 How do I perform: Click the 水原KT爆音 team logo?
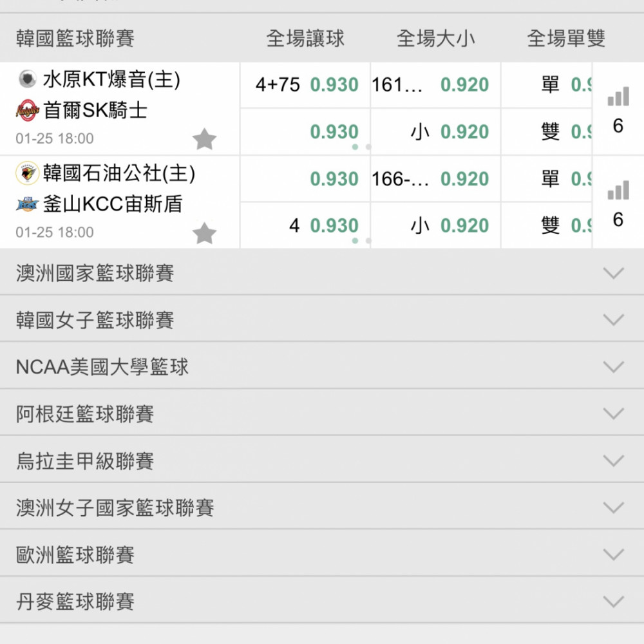pyautogui.click(x=28, y=80)
